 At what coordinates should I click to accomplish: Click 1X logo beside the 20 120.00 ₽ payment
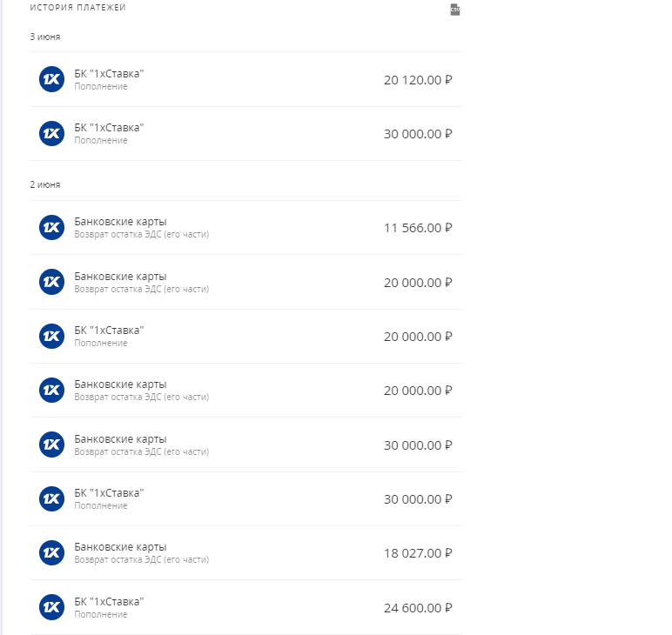(x=51, y=79)
